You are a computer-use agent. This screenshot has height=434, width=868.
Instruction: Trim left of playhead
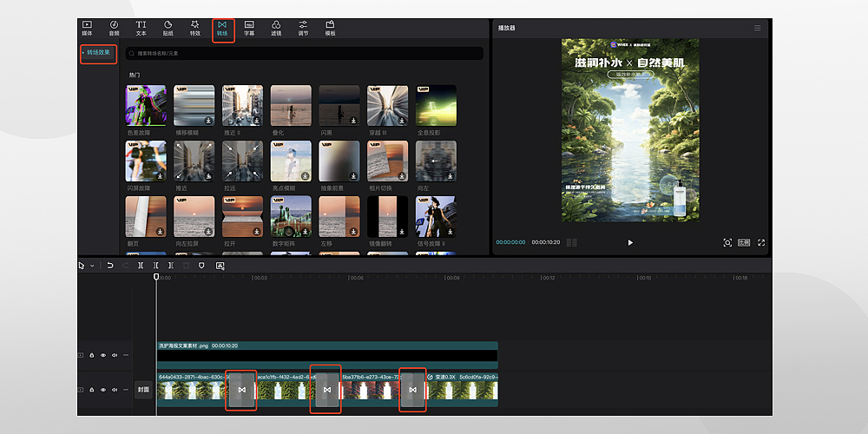[x=155, y=266]
